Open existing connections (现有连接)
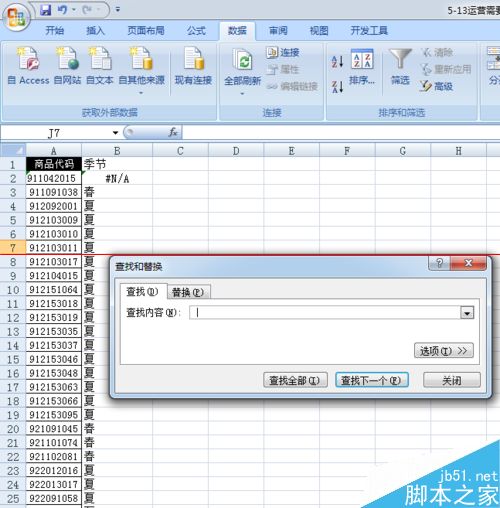This screenshot has height=508, width=500. point(194,67)
